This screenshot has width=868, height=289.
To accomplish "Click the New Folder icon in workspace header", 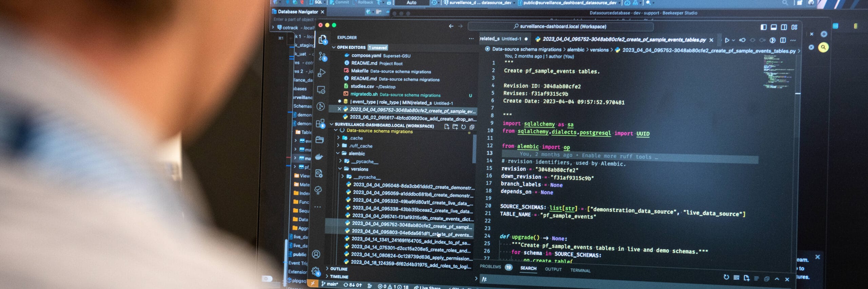I will click(455, 126).
